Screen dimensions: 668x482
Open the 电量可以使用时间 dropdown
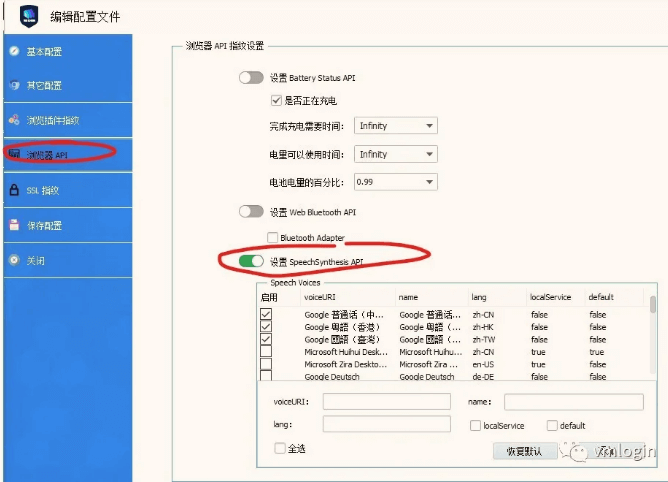396,154
